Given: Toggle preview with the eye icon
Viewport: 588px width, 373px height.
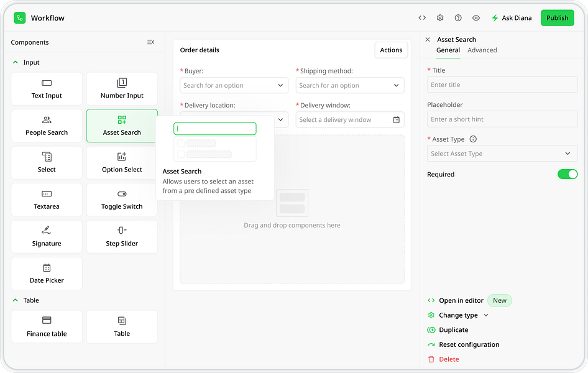Looking at the screenshot, I should 476,17.
